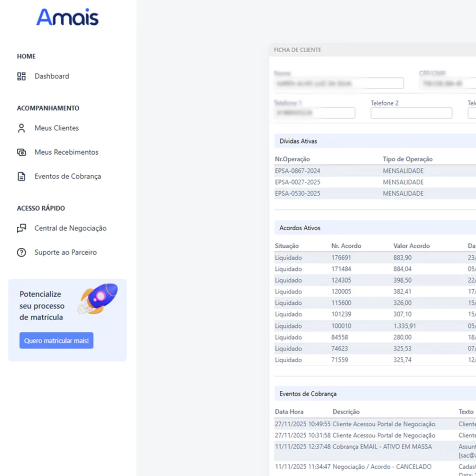Click the Suporte ao Parceiro help icon

tap(21, 252)
